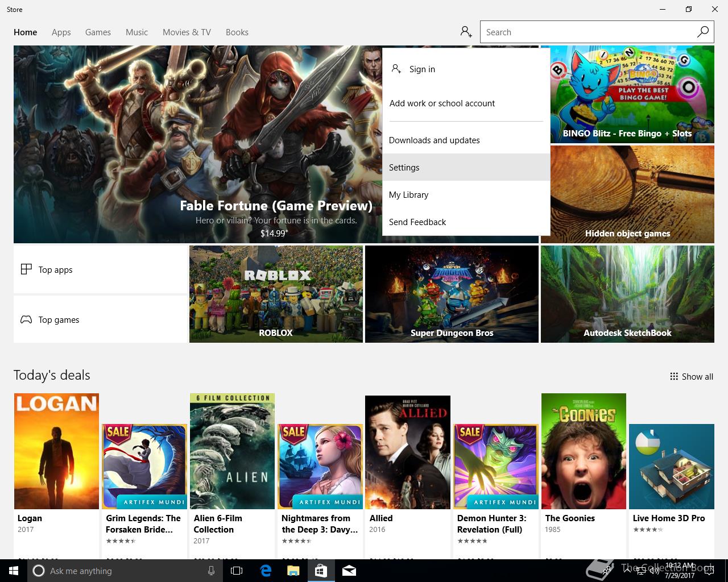This screenshot has width=728, height=582.
Task: Open the Alien 6-Film Collection poster
Action: pos(232,451)
